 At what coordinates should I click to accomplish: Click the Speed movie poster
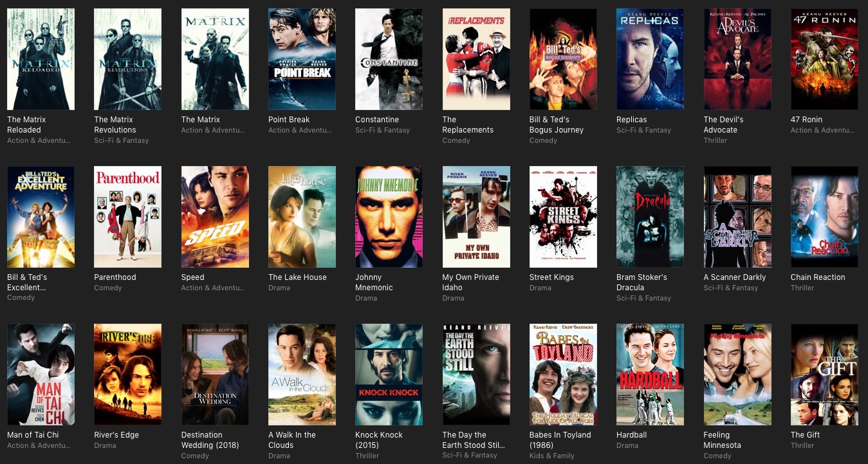click(x=215, y=217)
